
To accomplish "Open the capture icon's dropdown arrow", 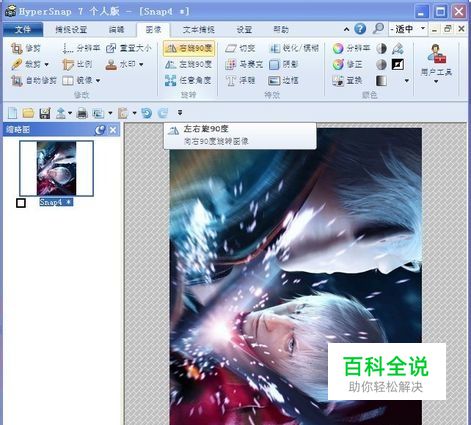I will pyautogui.click(x=110, y=113).
